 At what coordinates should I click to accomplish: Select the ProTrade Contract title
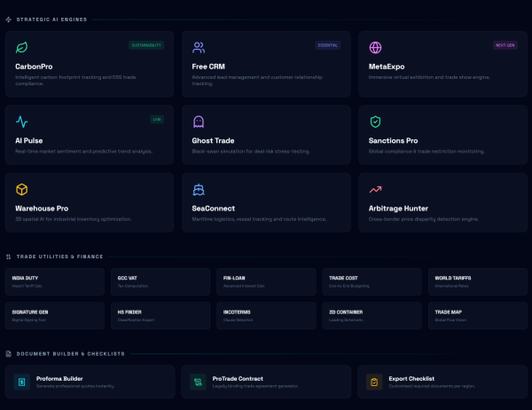pos(238,378)
